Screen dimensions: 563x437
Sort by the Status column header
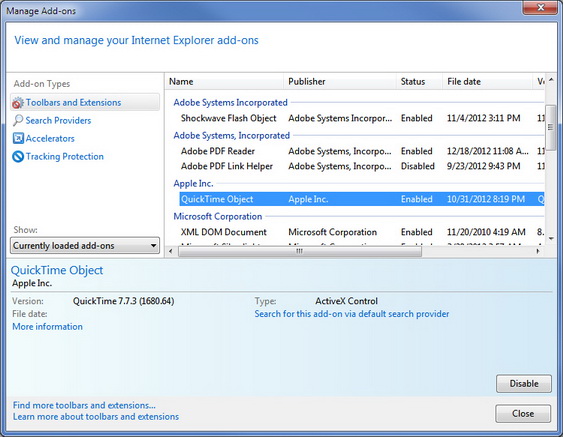point(419,82)
